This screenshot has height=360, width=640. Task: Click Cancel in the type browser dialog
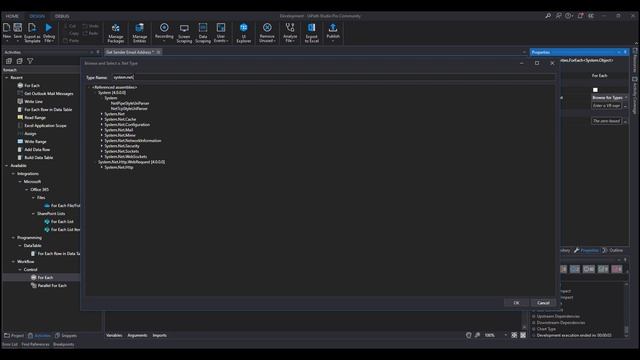coord(543,303)
